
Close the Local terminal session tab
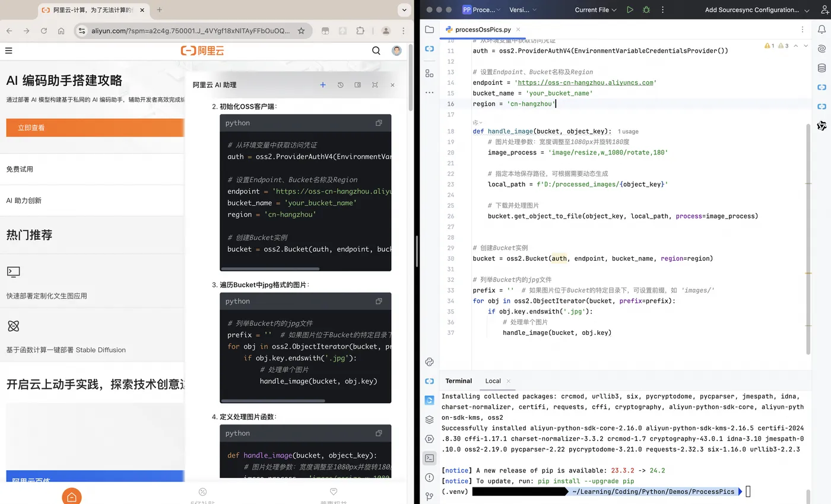click(509, 381)
